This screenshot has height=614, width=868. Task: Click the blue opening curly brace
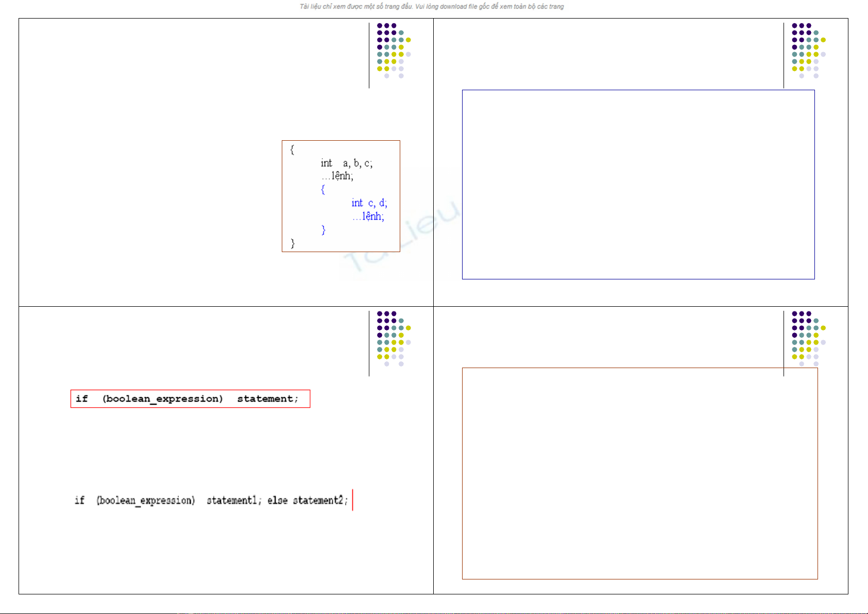(323, 190)
